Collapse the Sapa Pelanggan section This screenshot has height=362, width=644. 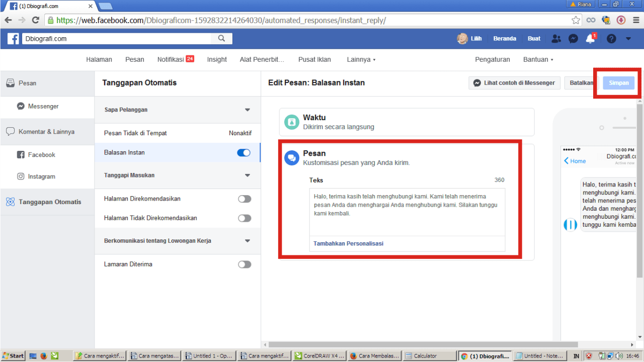tap(247, 110)
